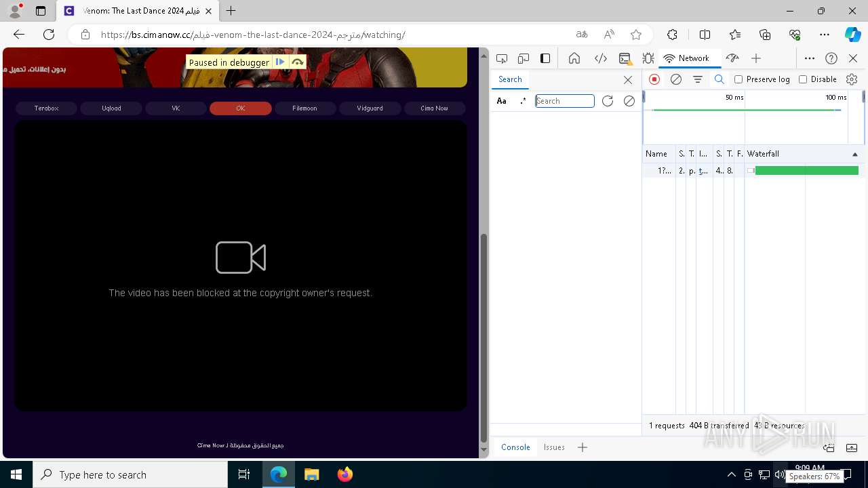Start Read aloud from address bar
The height and width of the screenshot is (488, 868).
[x=609, y=35]
